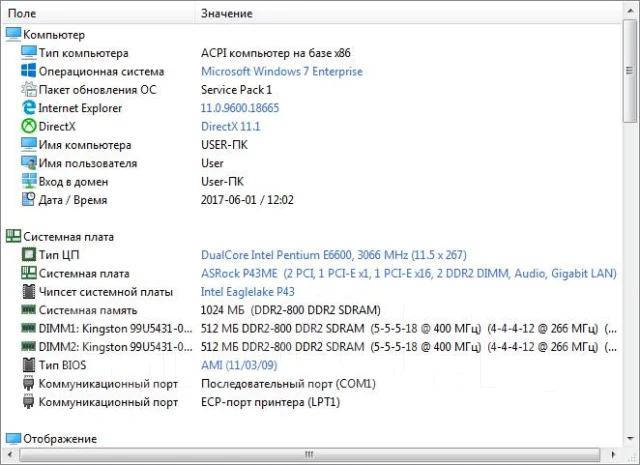
Task: Select the Отображение group heading
Action: (x=60, y=439)
